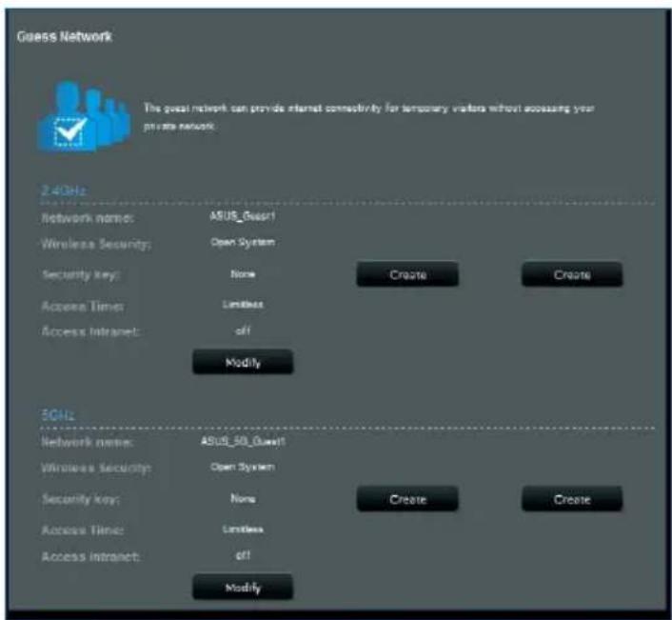Click the guest network users icon
This screenshot has height=620, width=672.
click(x=84, y=116)
